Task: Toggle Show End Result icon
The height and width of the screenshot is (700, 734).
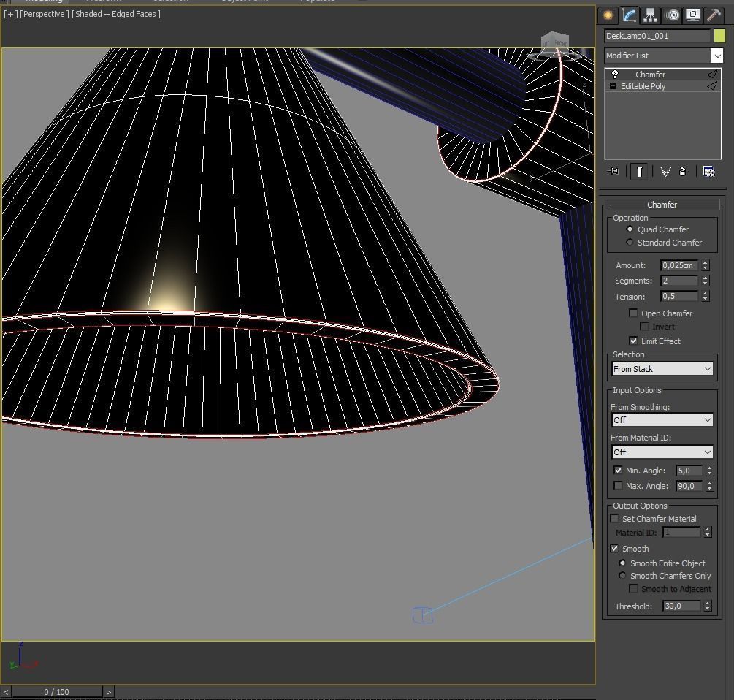Action: [x=639, y=172]
